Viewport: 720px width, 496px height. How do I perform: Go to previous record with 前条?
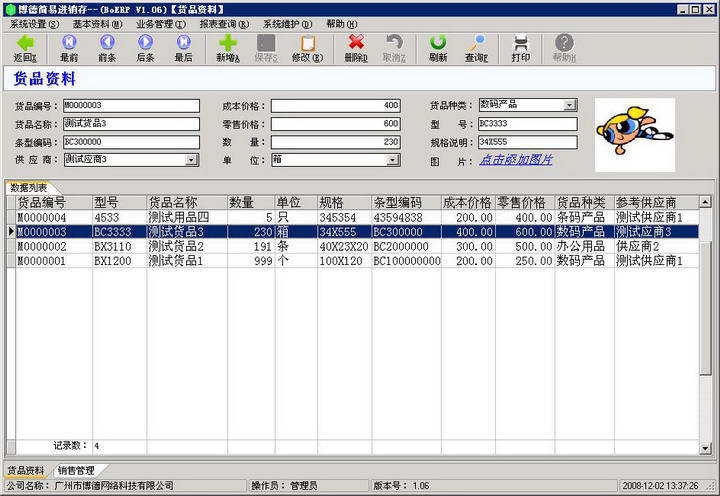click(x=107, y=47)
